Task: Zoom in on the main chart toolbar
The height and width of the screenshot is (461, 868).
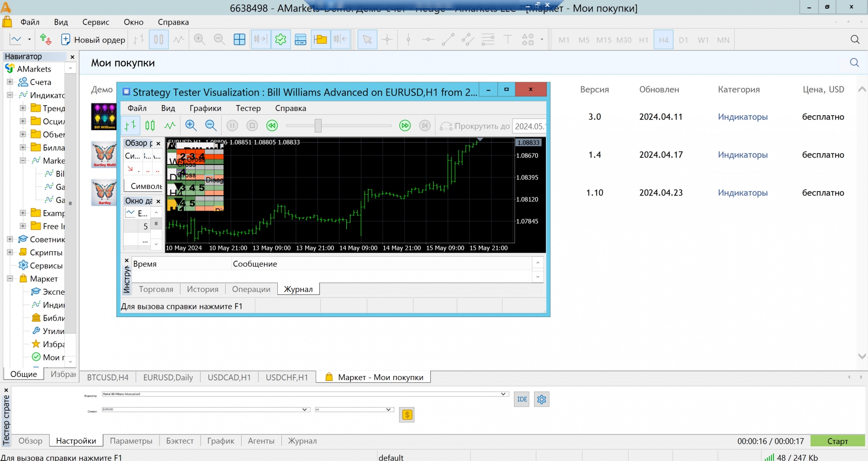Action: click(199, 40)
